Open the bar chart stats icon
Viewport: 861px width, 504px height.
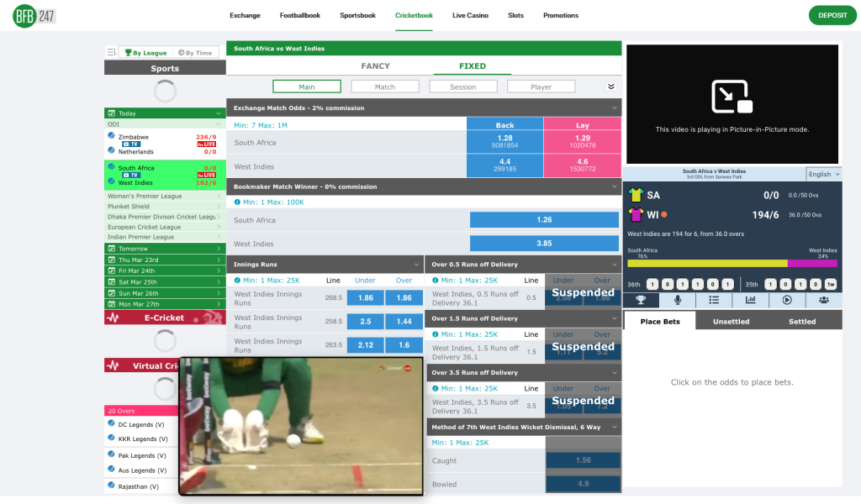[750, 300]
